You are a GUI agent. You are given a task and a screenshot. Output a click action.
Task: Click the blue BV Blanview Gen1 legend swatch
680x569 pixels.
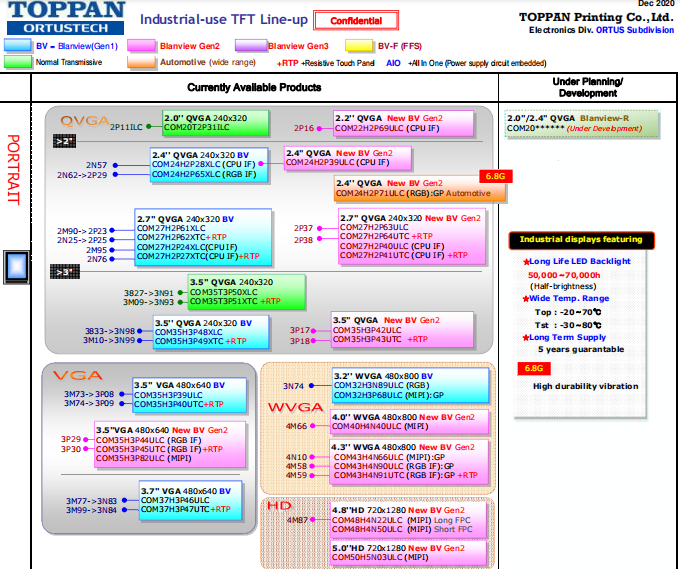17,46
